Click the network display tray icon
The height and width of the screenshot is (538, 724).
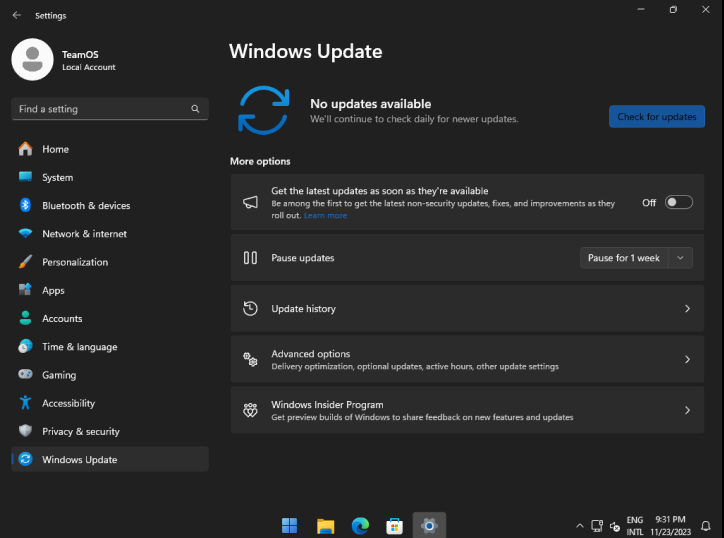coord(597,526)
